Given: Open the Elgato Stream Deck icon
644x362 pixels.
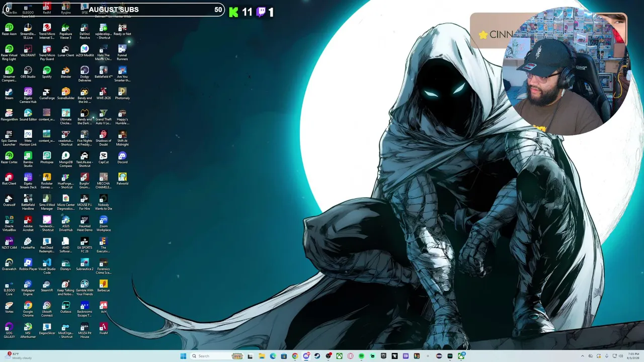Looking at the screenshot, I should click(x=28, y=181).
